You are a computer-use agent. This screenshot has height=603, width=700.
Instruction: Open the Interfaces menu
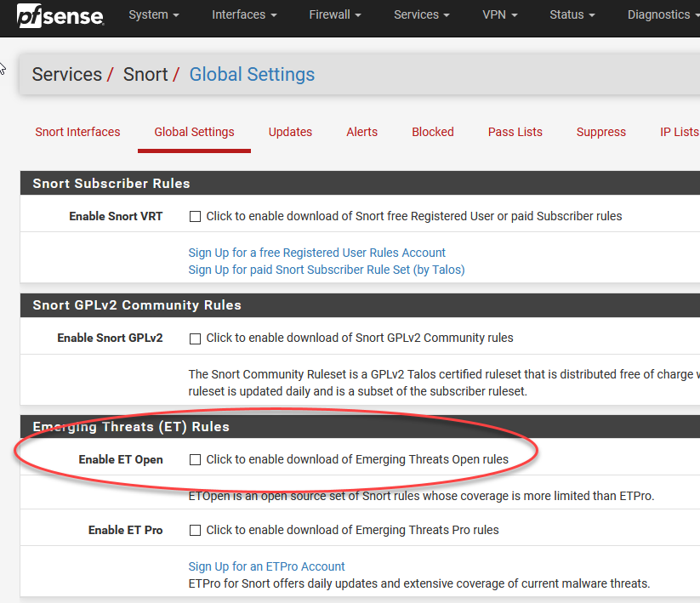(x=244, y=14)
